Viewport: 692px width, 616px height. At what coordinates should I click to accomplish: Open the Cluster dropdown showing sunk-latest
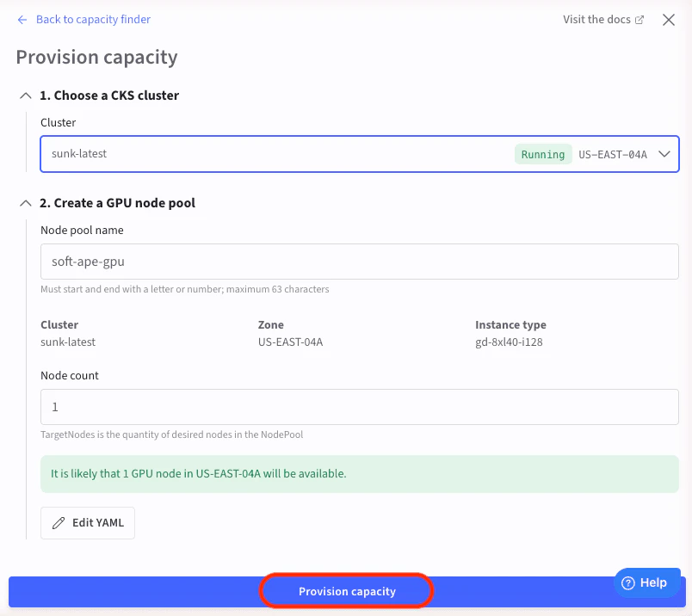[x=359, y=154]
